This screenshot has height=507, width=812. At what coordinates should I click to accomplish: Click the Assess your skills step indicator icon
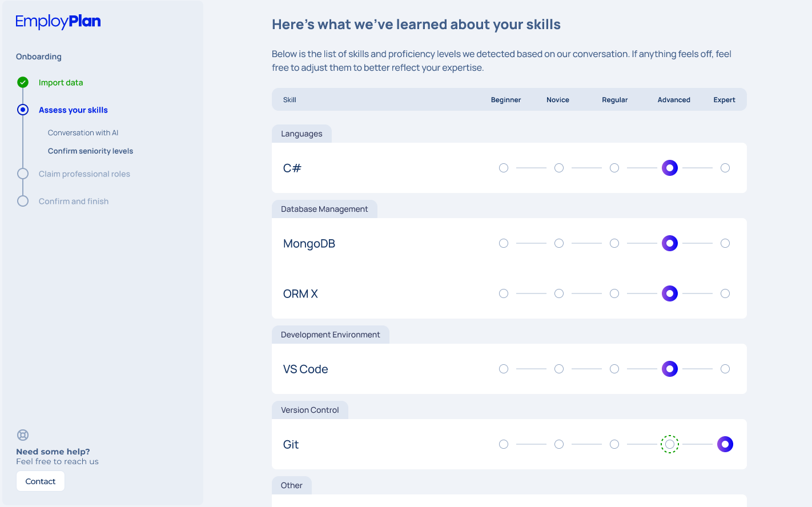coord(23,110)
